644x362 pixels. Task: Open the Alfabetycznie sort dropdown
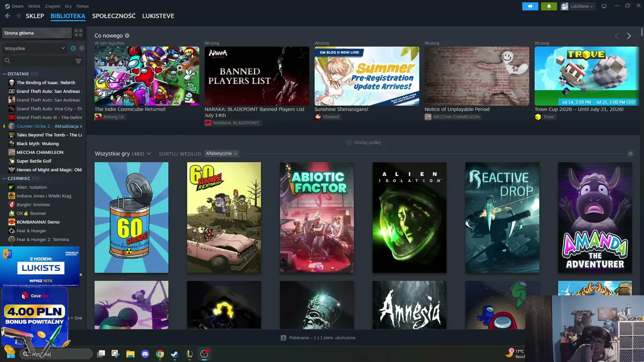221,153
